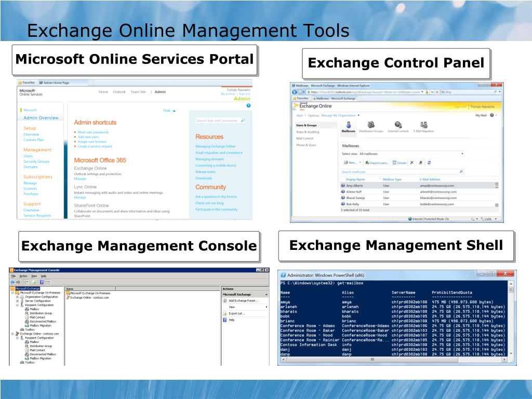This screenshot has width=532, height=399.
Task: Click Favorites star in Online Services Portal browser
Action: click(x=20, y=83)
